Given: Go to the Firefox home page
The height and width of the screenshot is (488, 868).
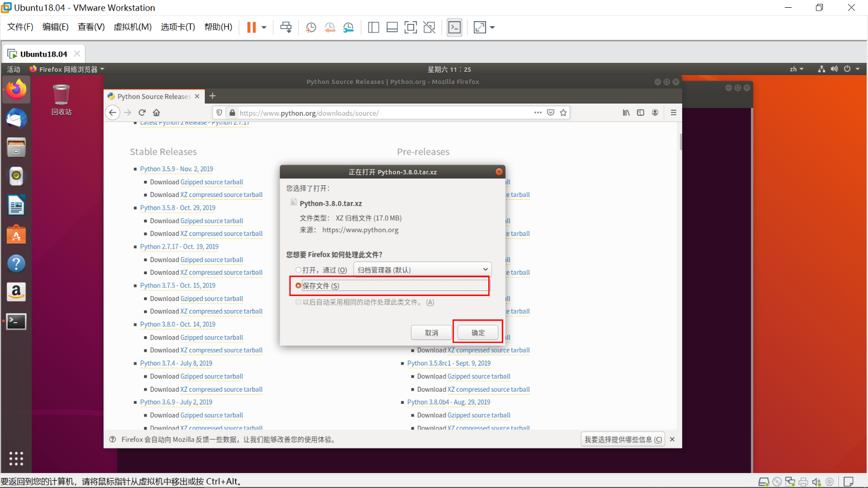Looking at the screenshot, I should 156,112.
